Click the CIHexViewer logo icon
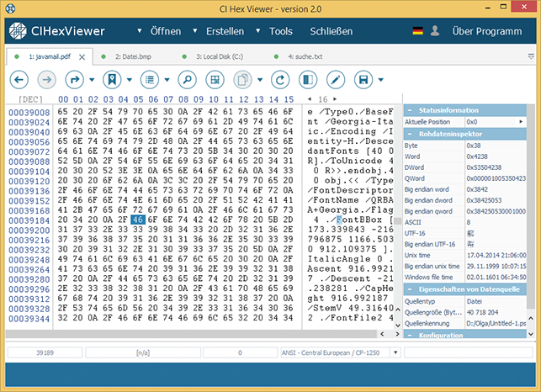Screen dimensions: 541x392 tap(18, 31)
